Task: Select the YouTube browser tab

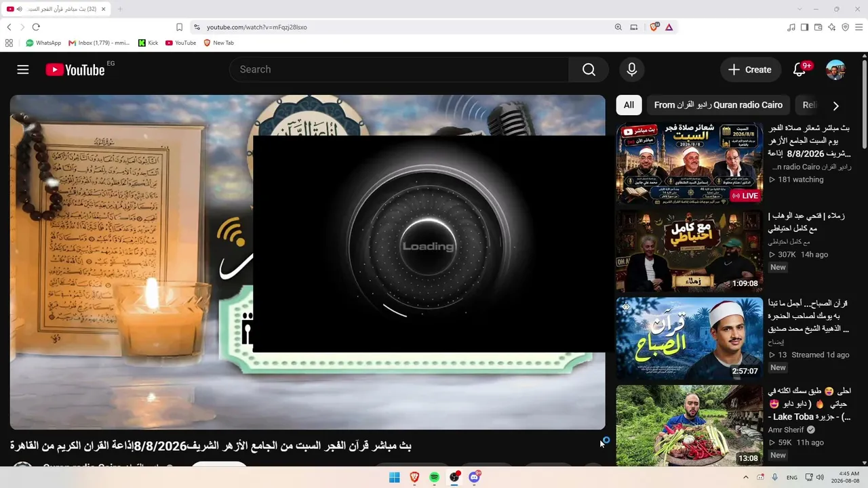Action: click(57, 9)
